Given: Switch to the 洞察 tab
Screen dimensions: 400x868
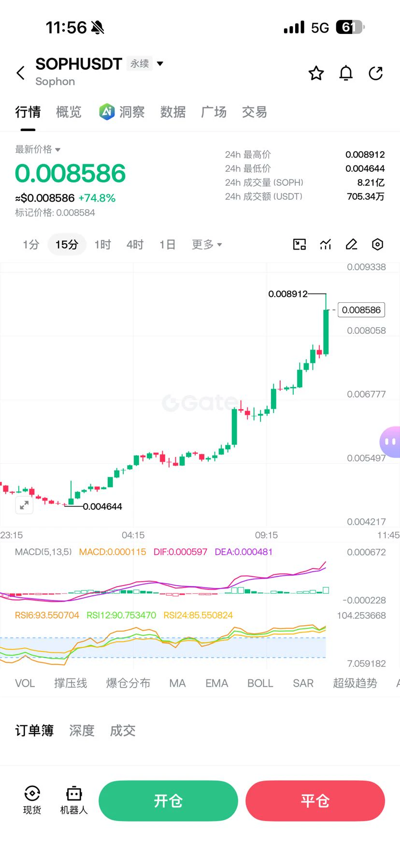Looking at the screenshot, I should [132, 112].
